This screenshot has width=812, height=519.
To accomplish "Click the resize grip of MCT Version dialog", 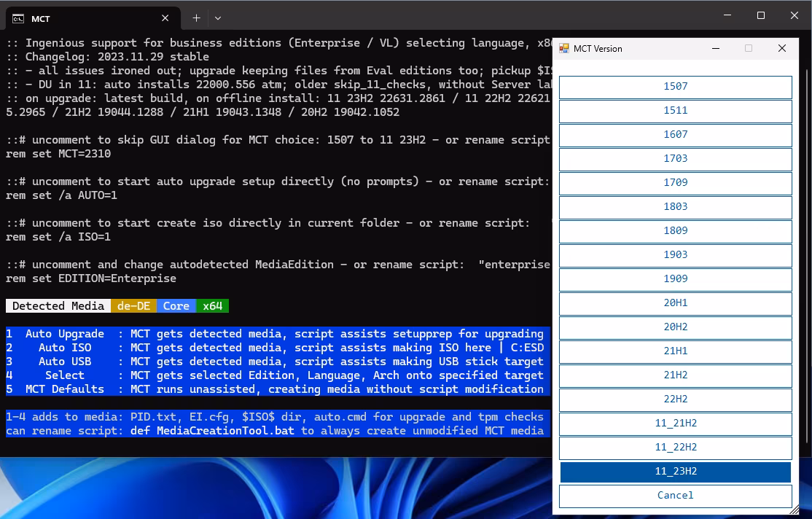I will [x=794, y=510].
